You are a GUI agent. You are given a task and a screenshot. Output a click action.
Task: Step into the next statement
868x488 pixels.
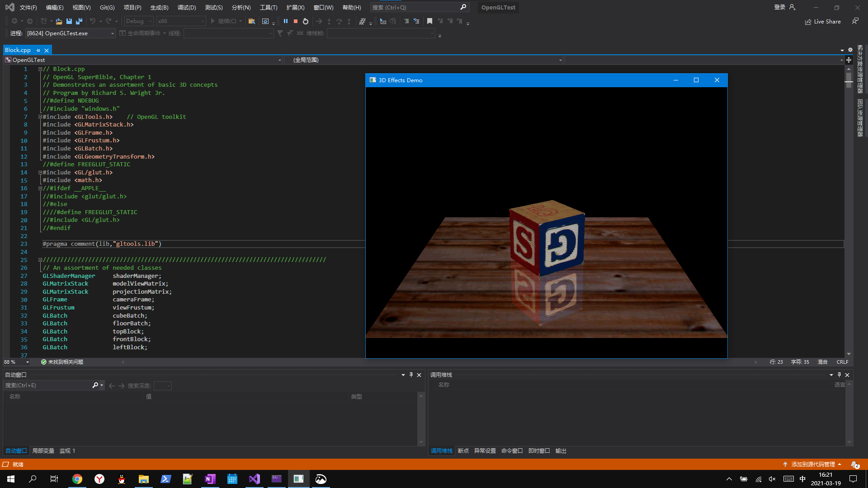click(329, 21)
